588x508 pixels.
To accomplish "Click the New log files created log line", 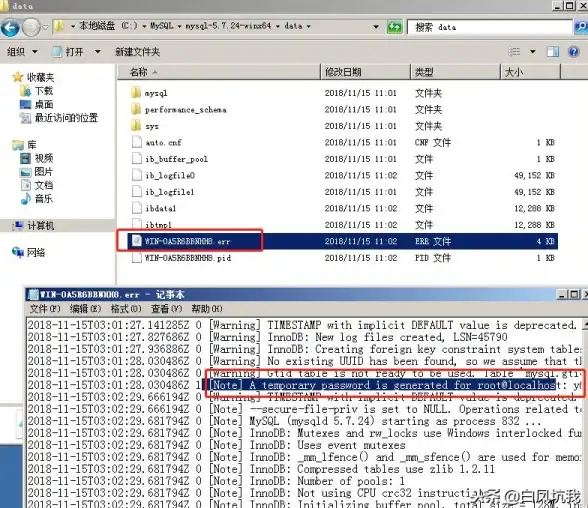I will pos(267,337).
